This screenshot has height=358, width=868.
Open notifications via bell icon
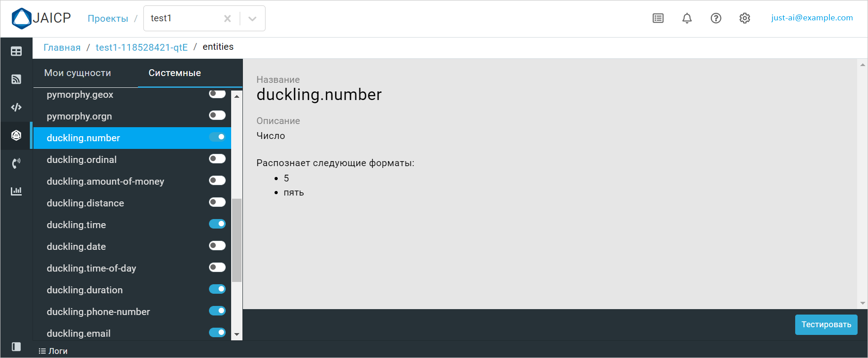687,18
